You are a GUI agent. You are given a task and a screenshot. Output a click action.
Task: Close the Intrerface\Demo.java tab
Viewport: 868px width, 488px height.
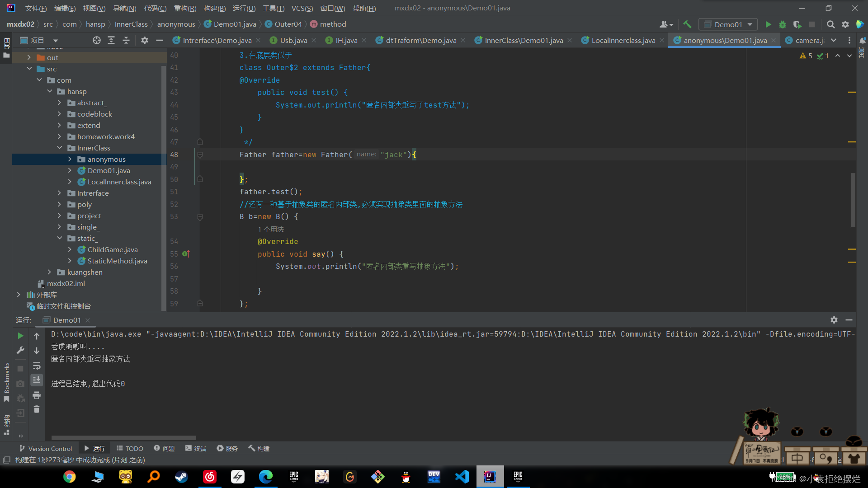[x=258, y=41]
